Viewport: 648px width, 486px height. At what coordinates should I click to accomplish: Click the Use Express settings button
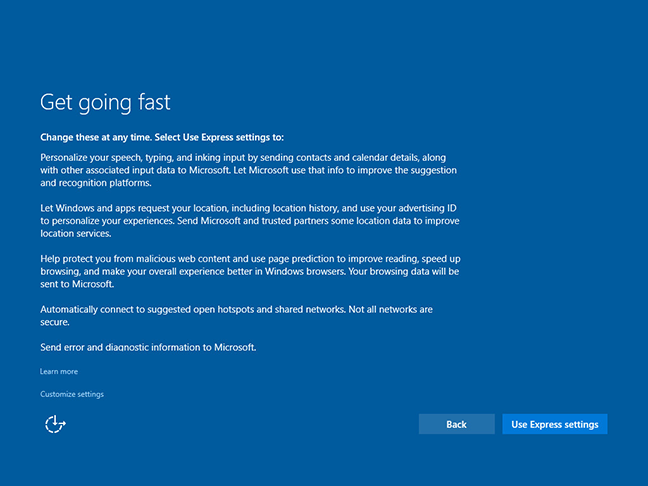[554, 424]
